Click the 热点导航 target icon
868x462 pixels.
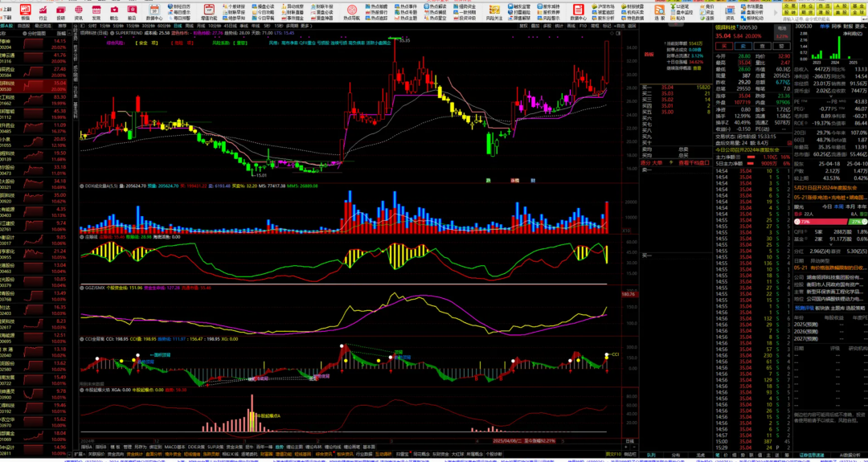click(351, 11)
